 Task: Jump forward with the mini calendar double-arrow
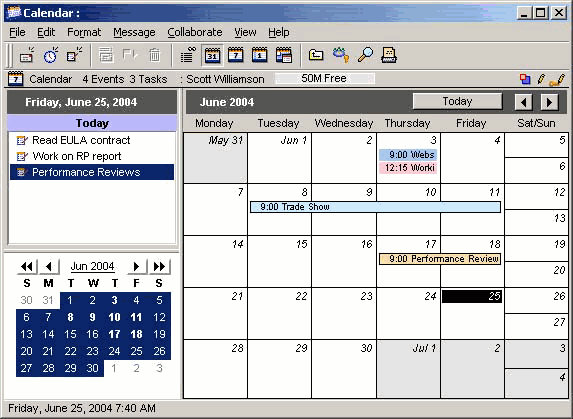tap(159, 266)
